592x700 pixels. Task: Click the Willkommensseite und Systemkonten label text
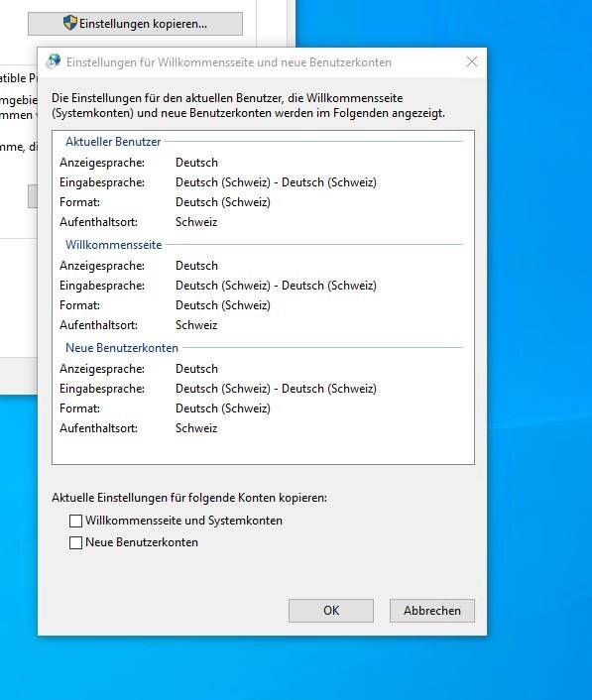point(183,521)
